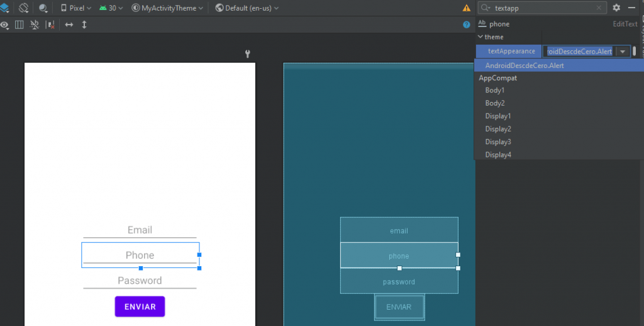This screenshot has width=644, height=326.
Task: Choose Display4 text appearance
Action: pyautogui.click(x=559, y=155)
